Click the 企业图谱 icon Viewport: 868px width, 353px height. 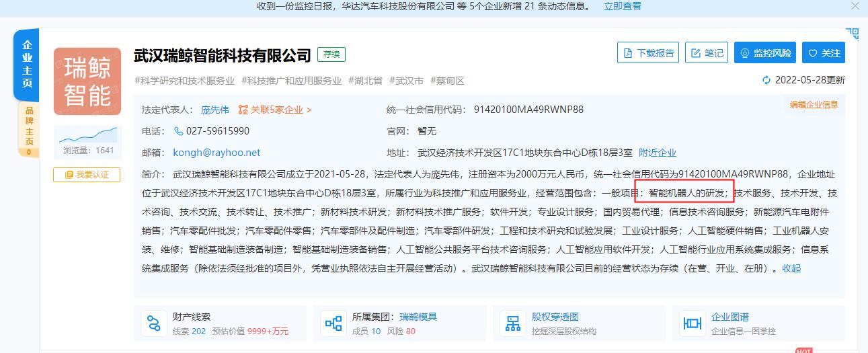pos(693,323)
